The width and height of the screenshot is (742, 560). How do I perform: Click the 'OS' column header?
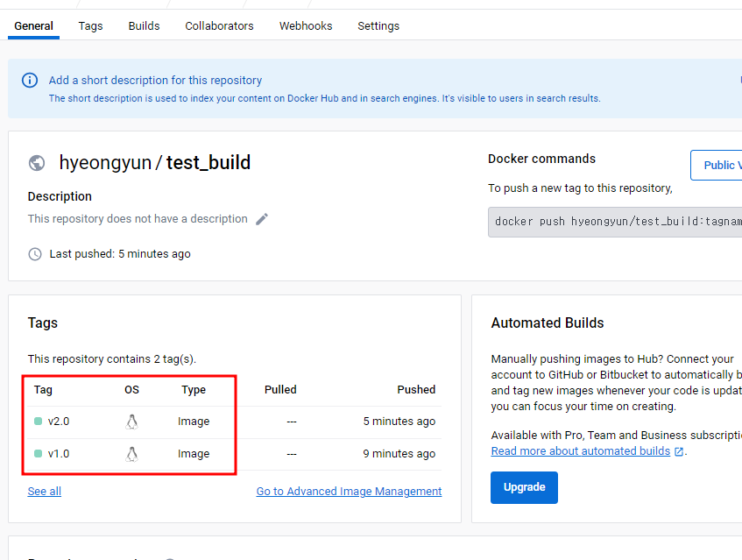click(131, 390)
